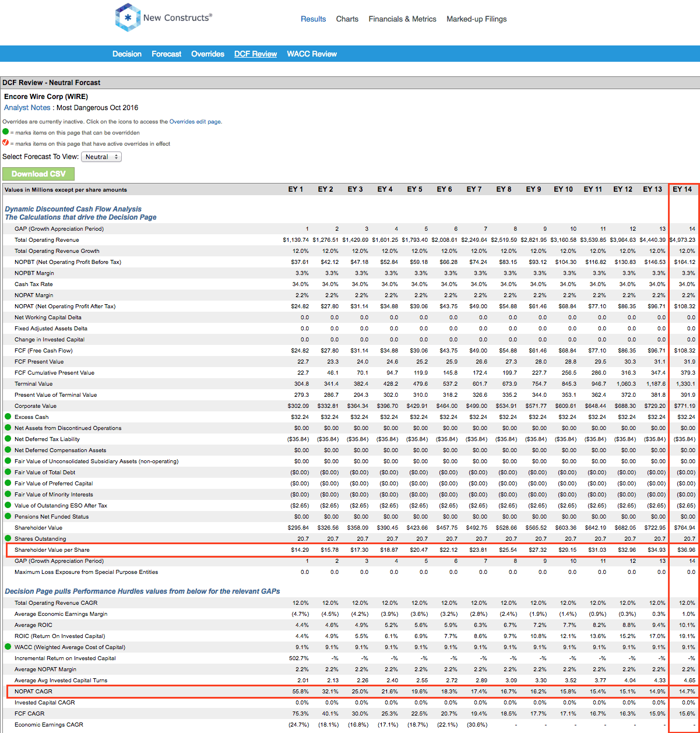The width and height of the screenshot is (700, 733).
Task: Open the Charts menu item
Action: click(347, 19)
